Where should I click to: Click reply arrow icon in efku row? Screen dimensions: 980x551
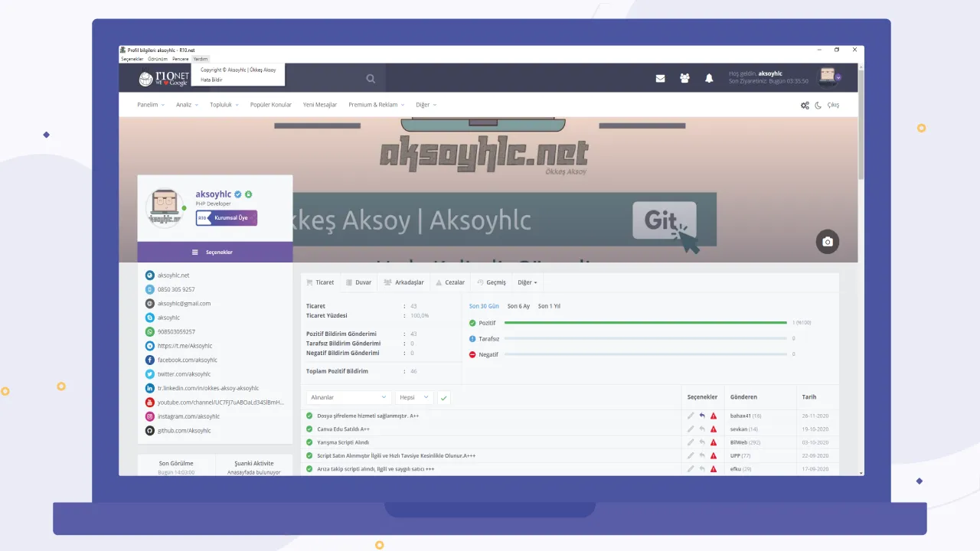point(702,468)
